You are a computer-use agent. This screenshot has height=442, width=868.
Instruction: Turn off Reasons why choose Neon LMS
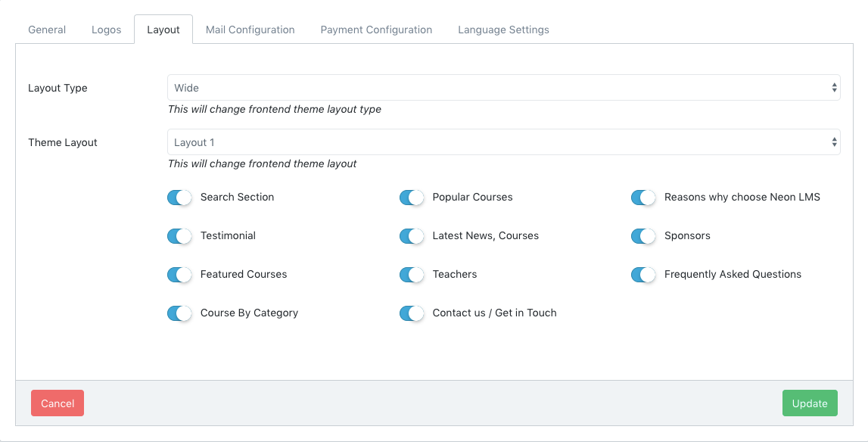click(x=643, y=198)
